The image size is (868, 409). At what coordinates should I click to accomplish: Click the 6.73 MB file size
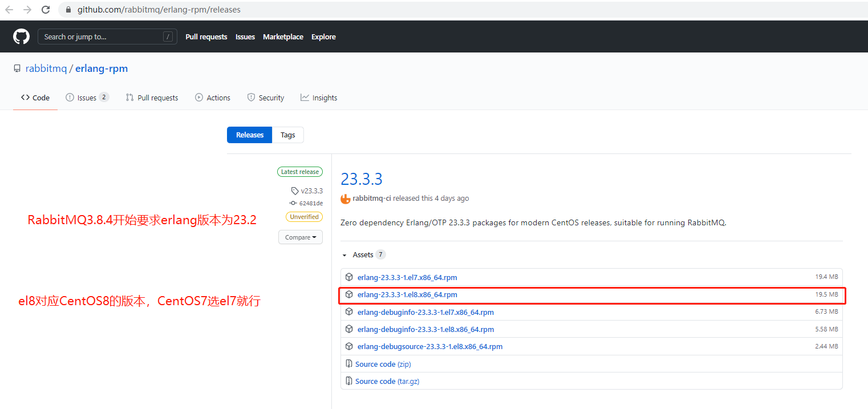826,311
